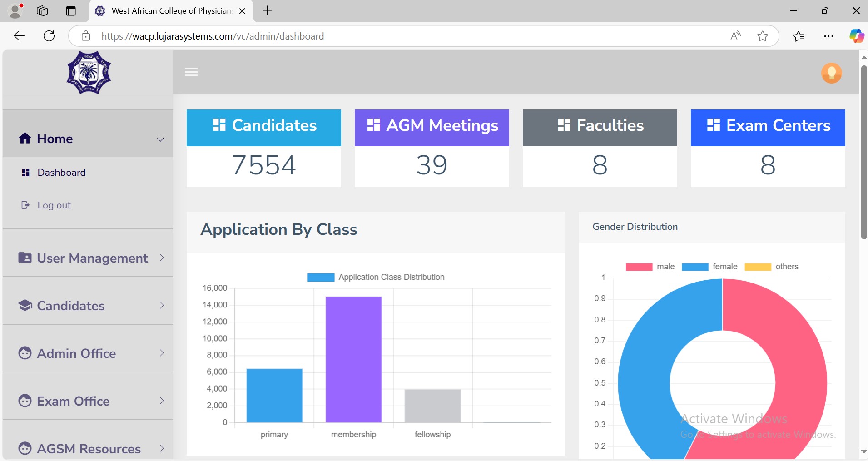Click the Log out arrow icon
The height and width of the screenshot is (461, 868).
pos(25,205)
